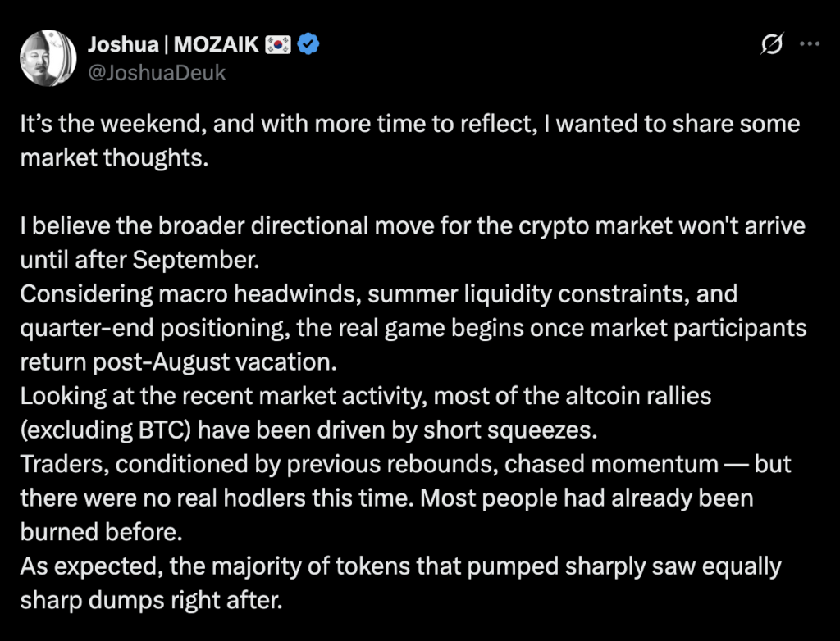Click the "It's the weekend" opening sentence
The image size is (840, 641).
(x=410, y=124)
